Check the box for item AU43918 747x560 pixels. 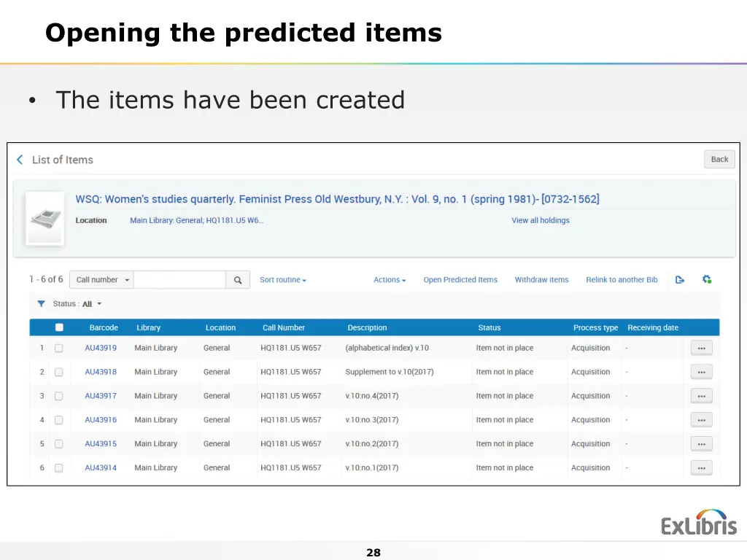pos(58,372)
